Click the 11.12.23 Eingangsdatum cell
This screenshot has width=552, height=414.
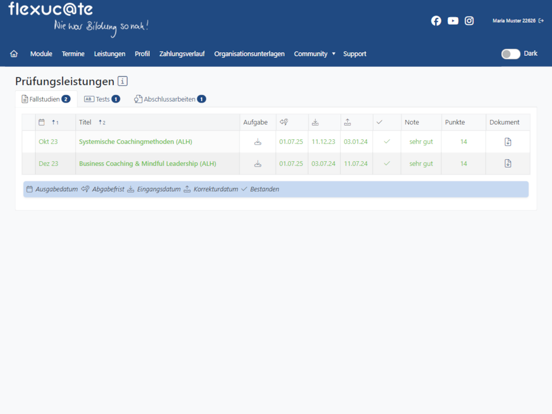click(x=323, y=142)
